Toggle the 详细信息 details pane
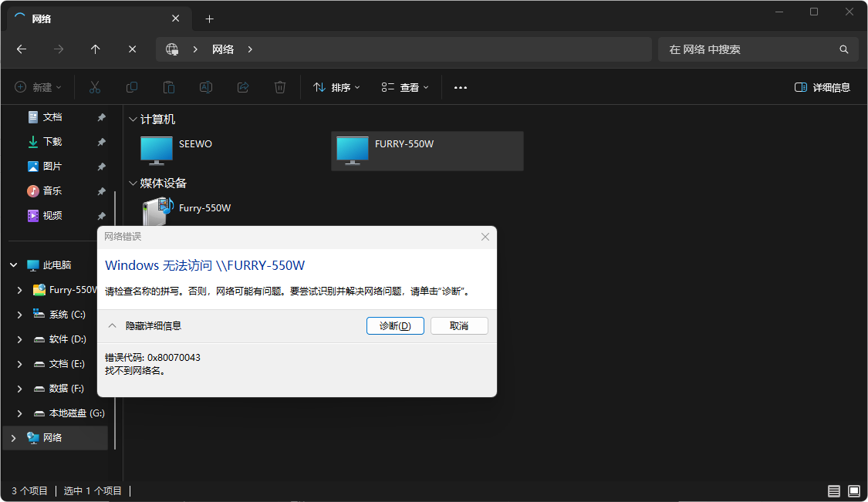The image size is (868, 502). pos(822,87)
